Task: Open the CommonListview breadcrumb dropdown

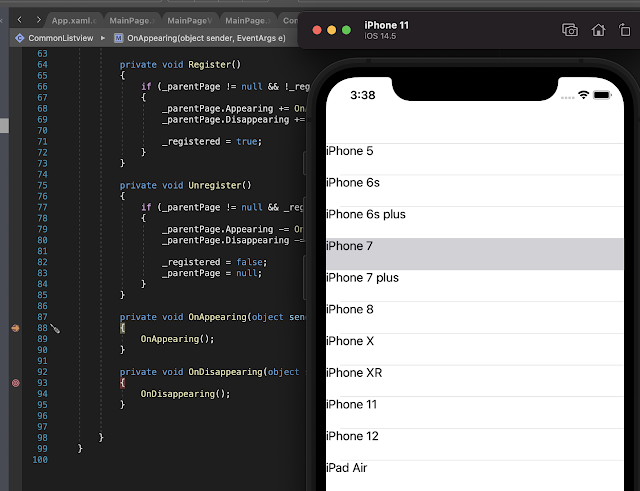Action: click(61, 38)
